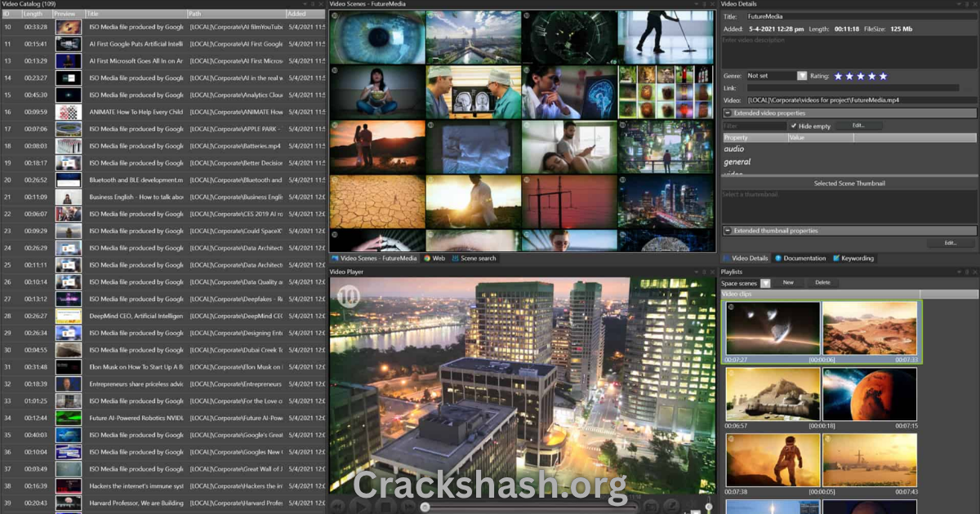Click Edit button beside Hide empty
The height and width of the screenshot is (514, 980).
(x=858, y=126)
